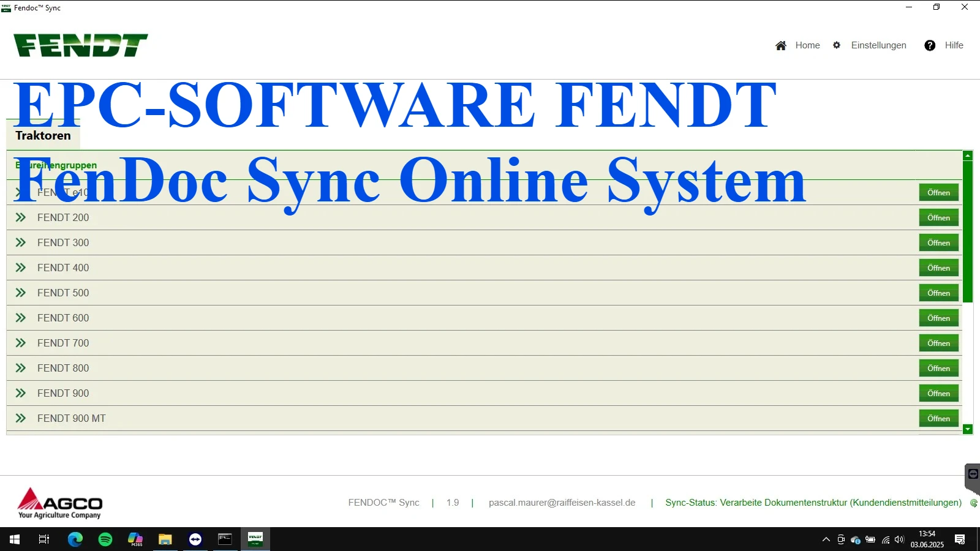Expand the FENDT 400 series row

20,268
